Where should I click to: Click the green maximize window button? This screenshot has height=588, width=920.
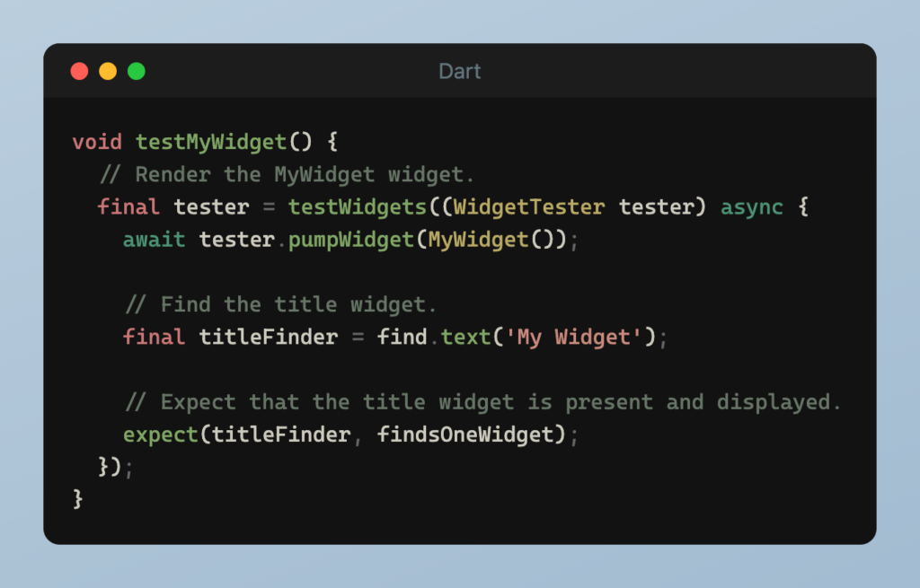click(137, 71)
